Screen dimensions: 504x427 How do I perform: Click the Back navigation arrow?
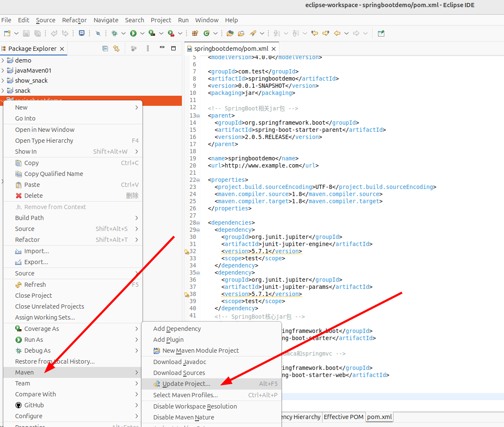click(337, 33)
